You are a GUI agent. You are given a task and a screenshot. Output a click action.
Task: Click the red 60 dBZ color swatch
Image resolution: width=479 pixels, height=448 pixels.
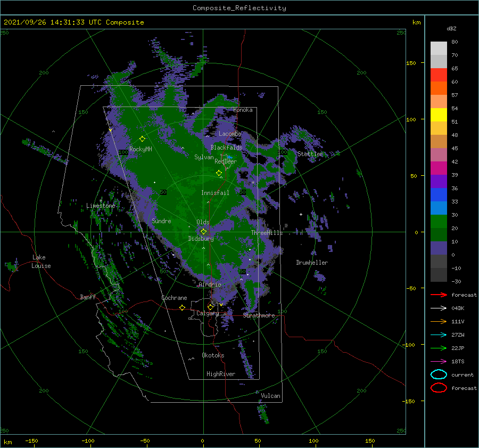tap(439, 75)
